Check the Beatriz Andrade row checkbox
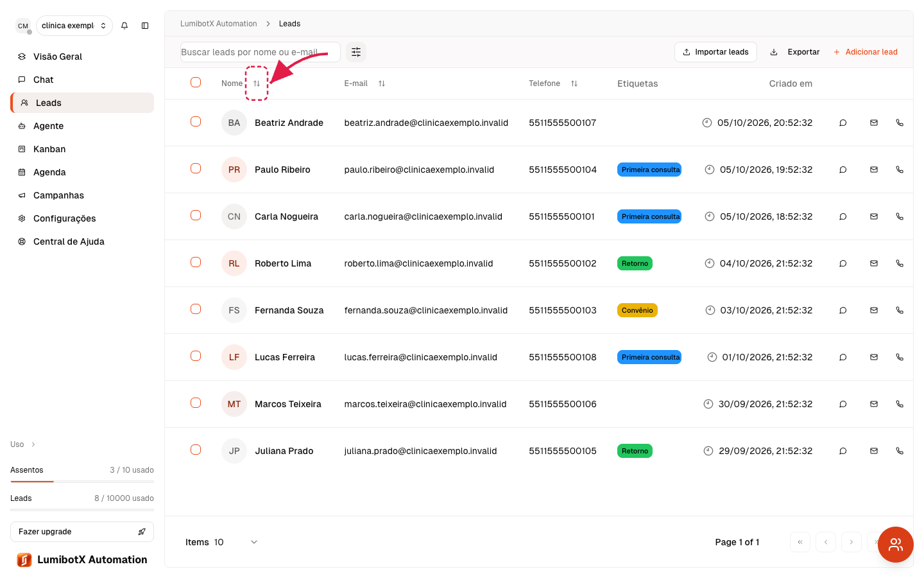Viewport: 924px width, 578px height. point(196,121)
